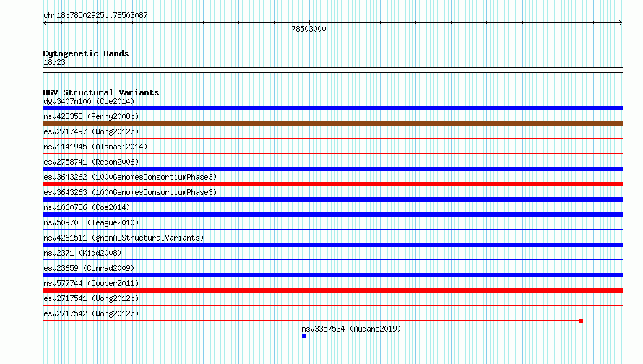
Task: Click the esv2717497 (Wong2012b) label
Action: coord(91,131)
